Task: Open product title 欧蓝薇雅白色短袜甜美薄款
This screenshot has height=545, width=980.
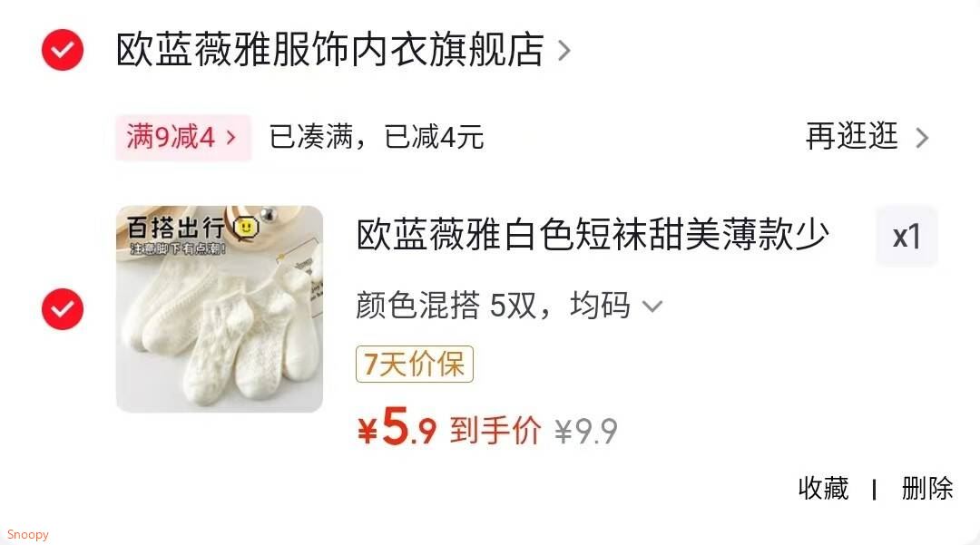Action: [593, 236]
